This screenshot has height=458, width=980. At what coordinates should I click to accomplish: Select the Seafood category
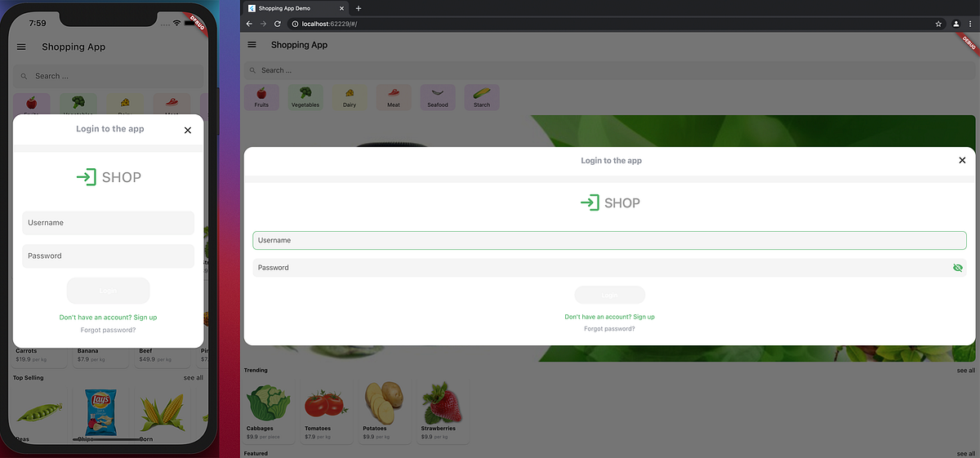[x=438, y=97]
